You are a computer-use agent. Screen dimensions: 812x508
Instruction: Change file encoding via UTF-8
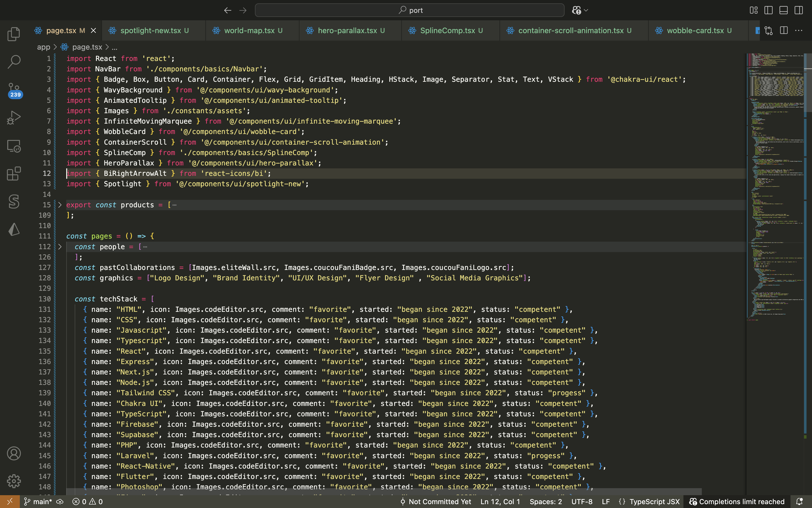click(582, 502)
